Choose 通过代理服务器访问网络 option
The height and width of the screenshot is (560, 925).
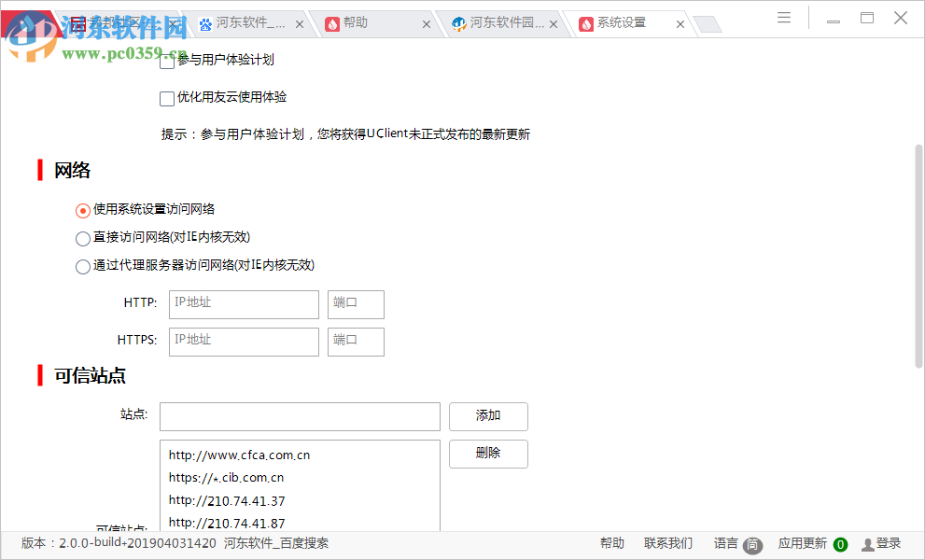pyautogui.click(x=82, y=266)
